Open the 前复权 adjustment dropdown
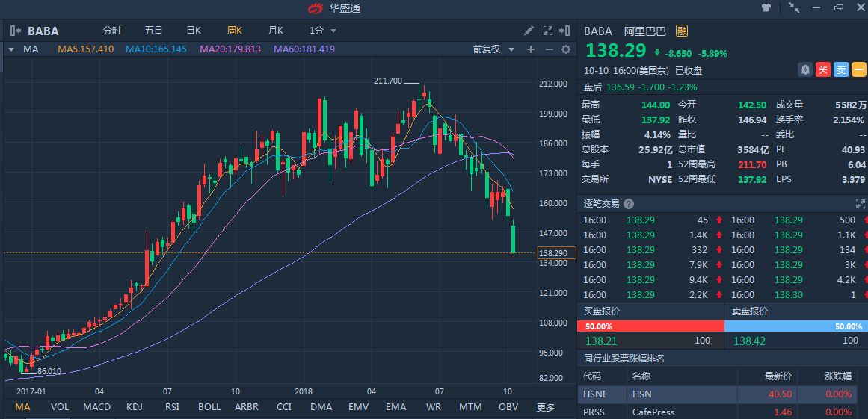Viewport: 868px width, 419px height. 494,49
